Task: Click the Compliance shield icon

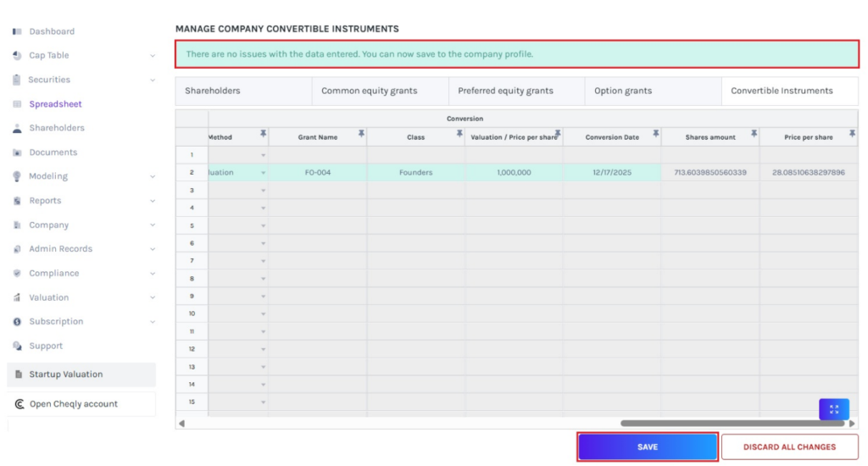Action: tap(17, 274)
